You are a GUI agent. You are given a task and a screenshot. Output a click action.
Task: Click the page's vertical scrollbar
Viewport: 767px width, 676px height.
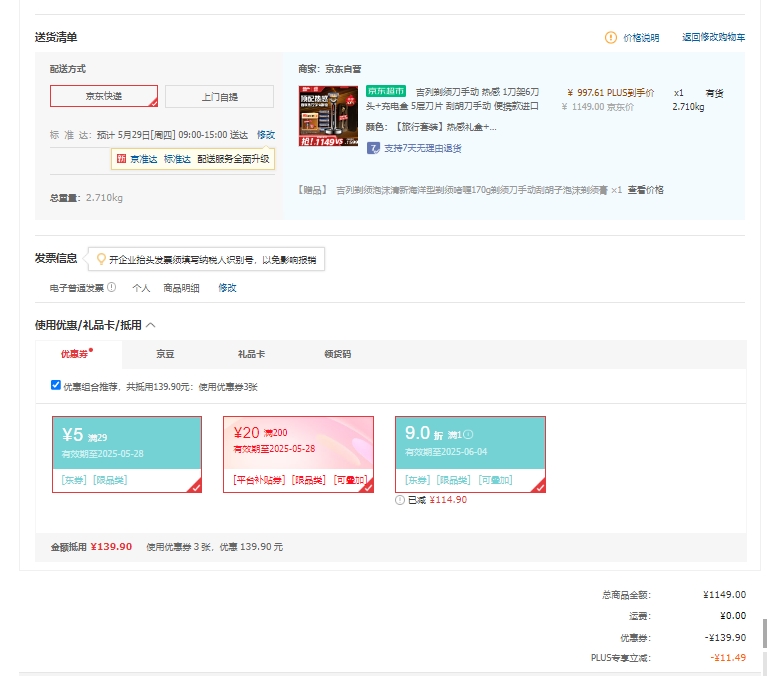(763, 634)
